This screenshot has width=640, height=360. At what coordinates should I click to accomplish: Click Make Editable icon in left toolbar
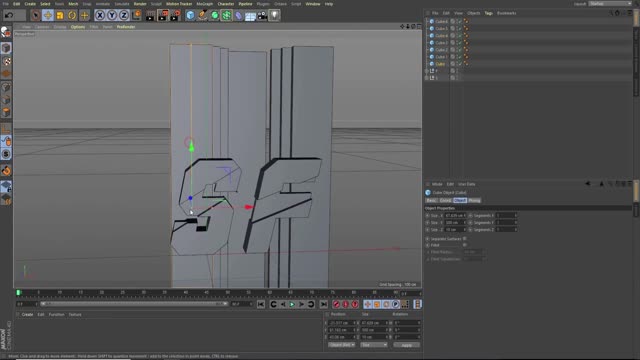[x=6, y=33]
